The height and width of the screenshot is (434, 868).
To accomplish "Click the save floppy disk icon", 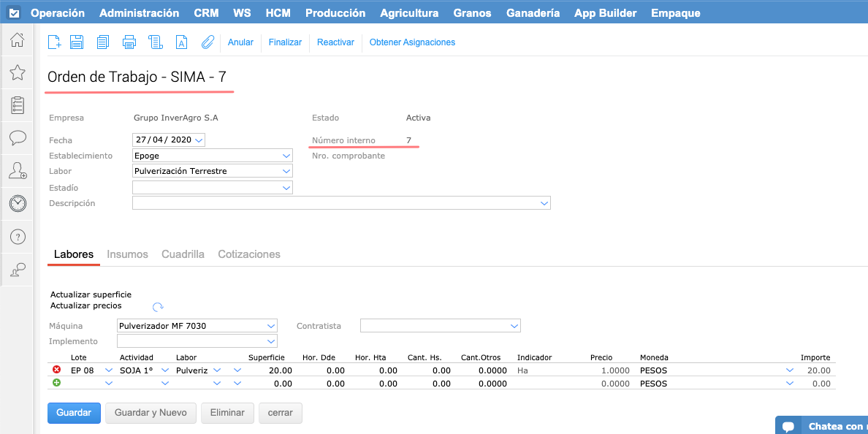I will (76, 42).
